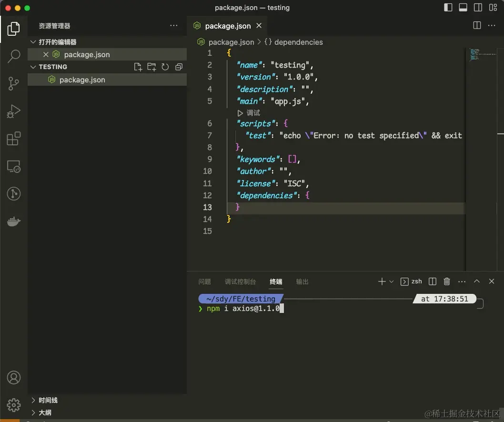Image resolution: width=504 pixels, height=422 pixels.
Task: Close package.json in open editors list
Action: pos(46,55)
